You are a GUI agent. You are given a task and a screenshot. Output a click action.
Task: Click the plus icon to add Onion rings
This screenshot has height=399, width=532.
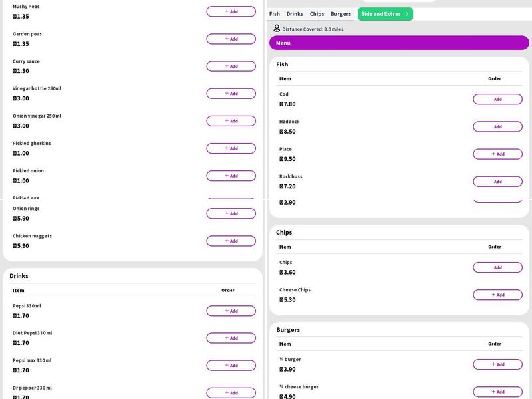pyautogui.click(x=227, y=213)
